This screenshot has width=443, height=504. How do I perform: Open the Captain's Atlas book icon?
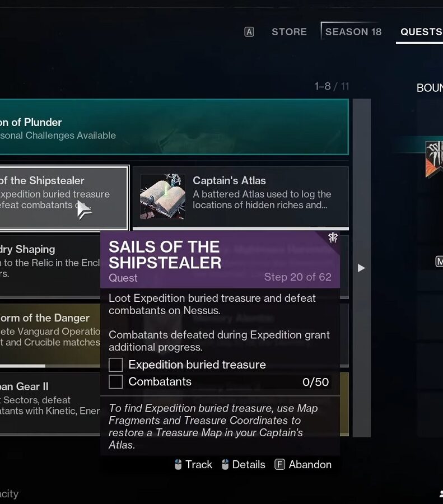tap(162, 197)
